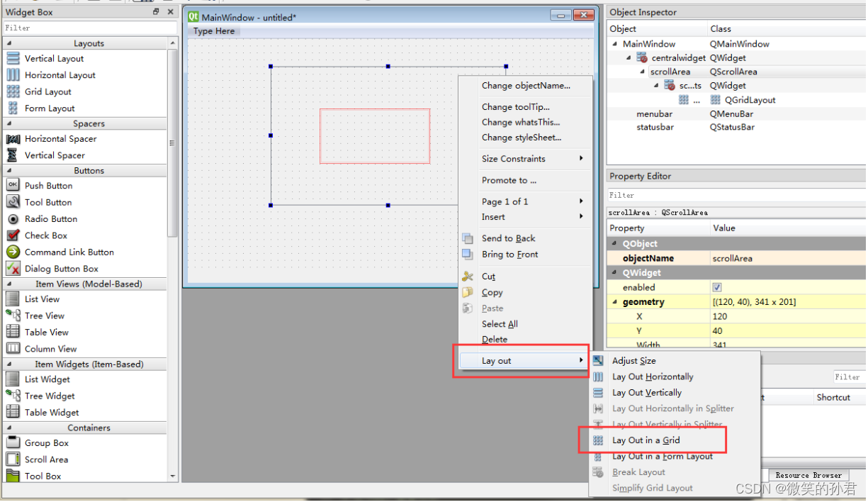Select the Group Box container
Screen dimensions: 868x502
46,442
